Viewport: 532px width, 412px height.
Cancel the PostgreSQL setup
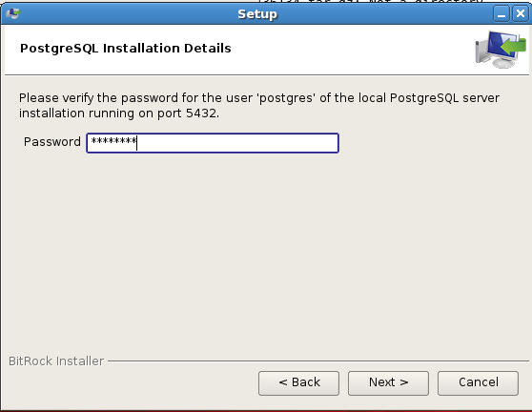478,383
